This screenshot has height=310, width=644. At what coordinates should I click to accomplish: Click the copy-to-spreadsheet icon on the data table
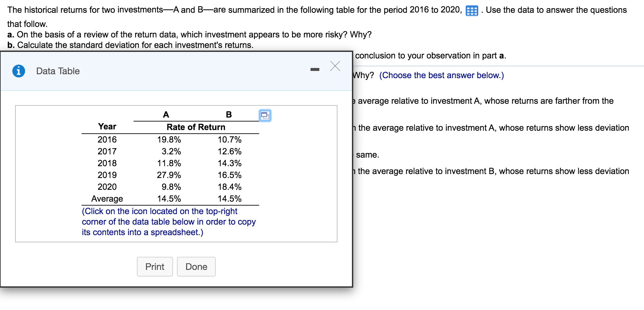[265, 115]
